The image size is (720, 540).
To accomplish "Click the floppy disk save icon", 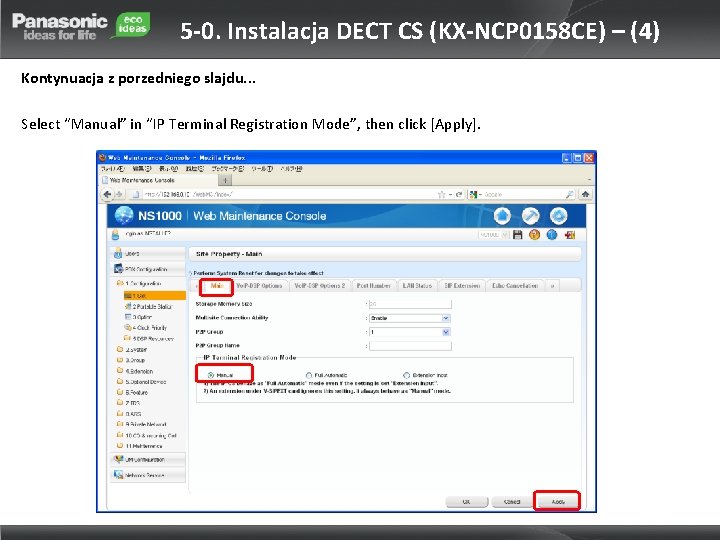I will [x=518, y=235].
